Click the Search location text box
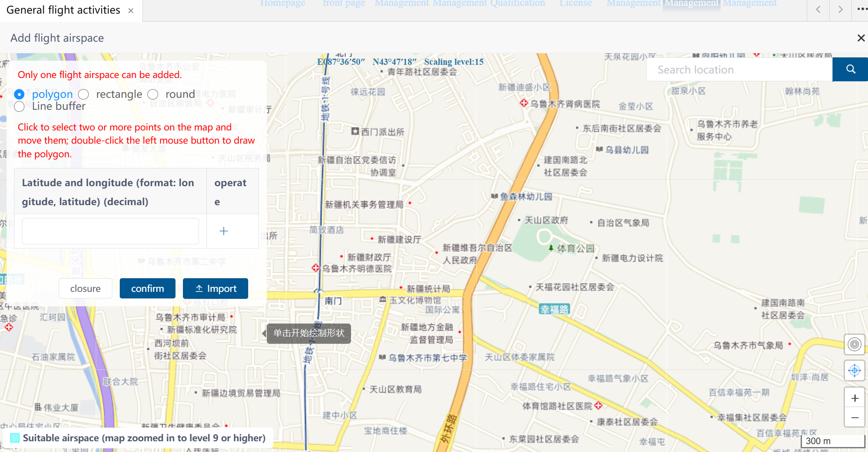The height and width of the screenshot is (452, 868). point(739,69)
